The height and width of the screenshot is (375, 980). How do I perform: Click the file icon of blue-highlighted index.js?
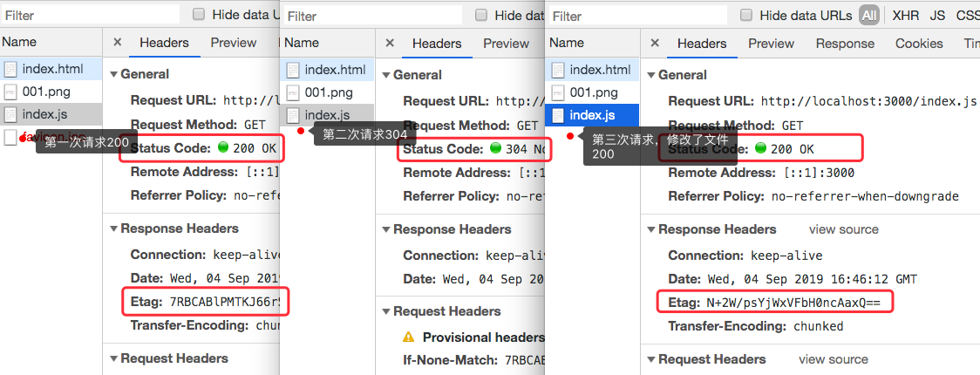[557, 115]
